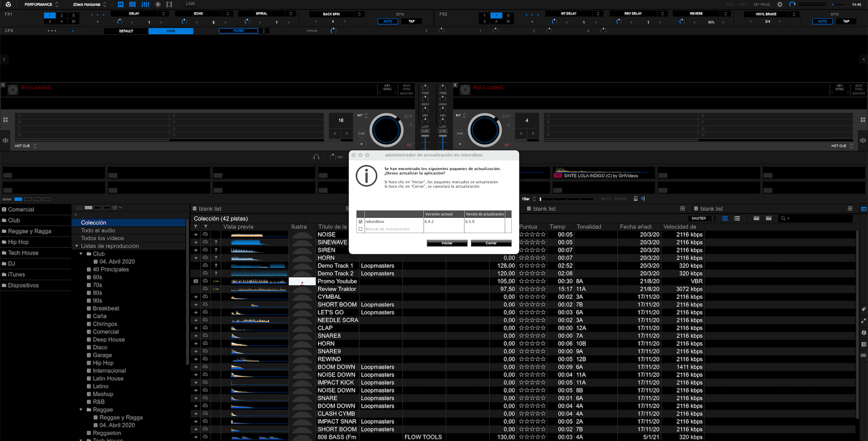Open the tag panel icon on right sidebar
Viewport: 868px width, 441px height.
click(x=864, y=309)
